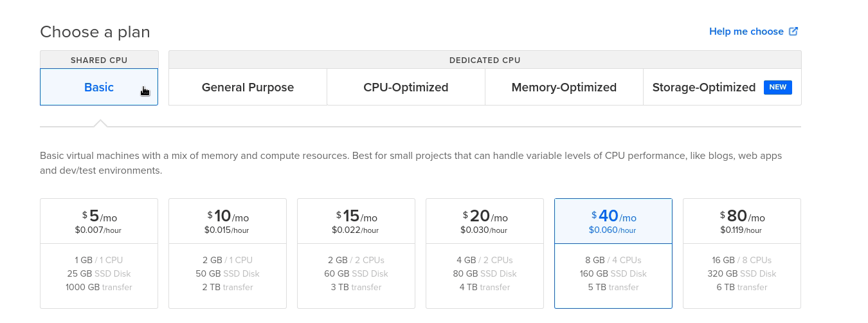868x323 pixels.
Task: Choose the $80/mo plan
Action: coord(742,221)
